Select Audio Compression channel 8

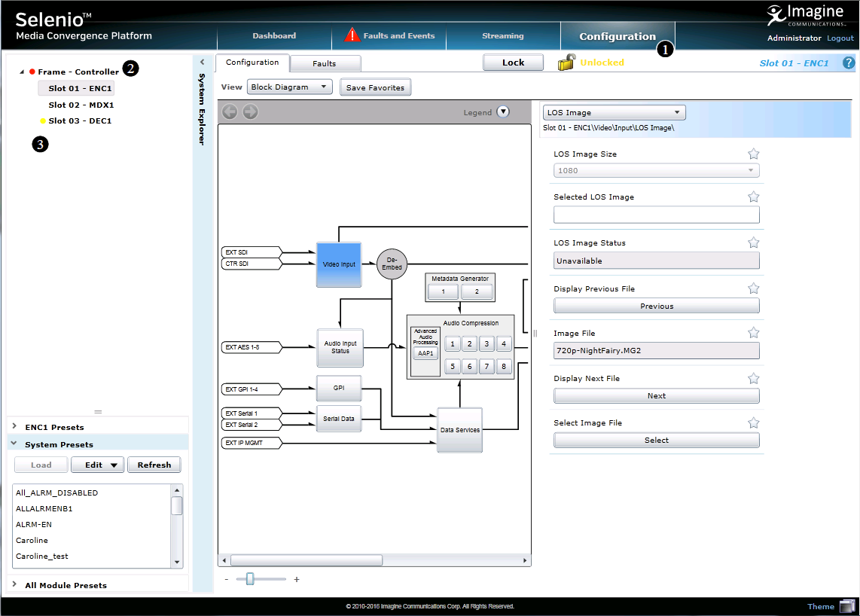tap(504, 367)
